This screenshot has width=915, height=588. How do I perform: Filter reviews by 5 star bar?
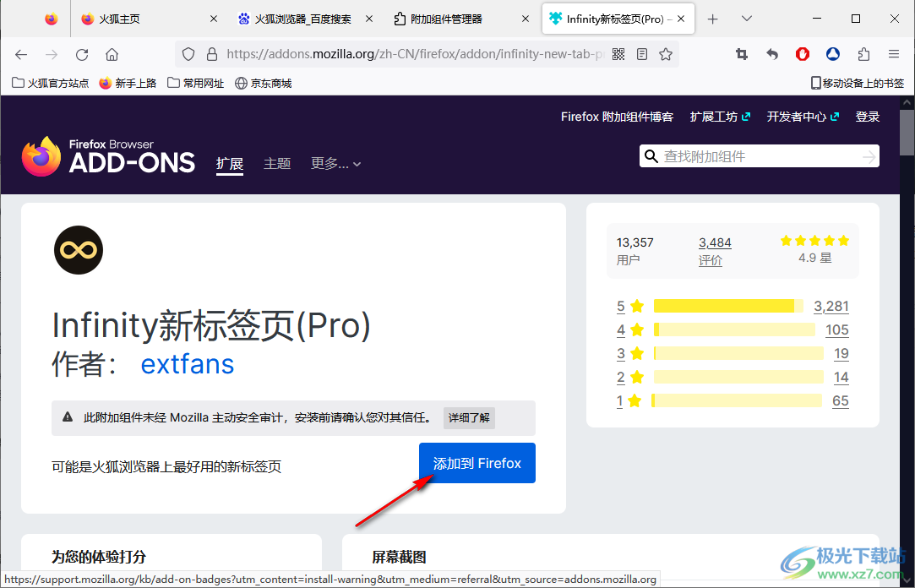(x=728, y=306)
